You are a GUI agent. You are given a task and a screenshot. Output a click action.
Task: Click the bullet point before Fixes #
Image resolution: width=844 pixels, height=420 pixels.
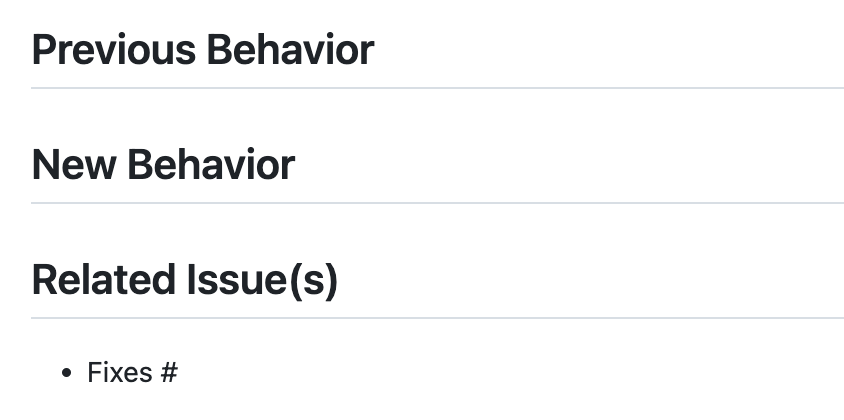click(66, 373)
